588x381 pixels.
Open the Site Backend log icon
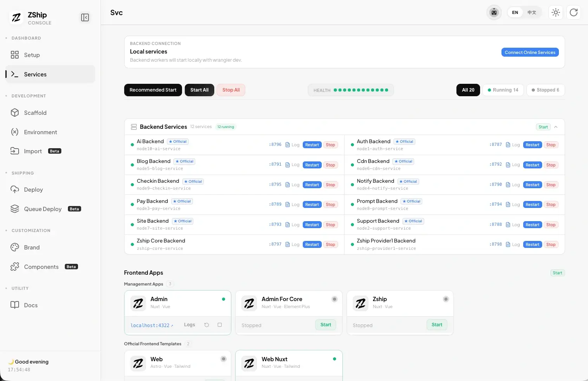point(288,225)
